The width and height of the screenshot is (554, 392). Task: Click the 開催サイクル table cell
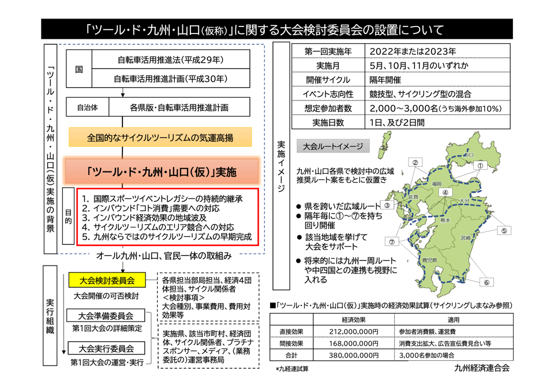click(328, 80)
